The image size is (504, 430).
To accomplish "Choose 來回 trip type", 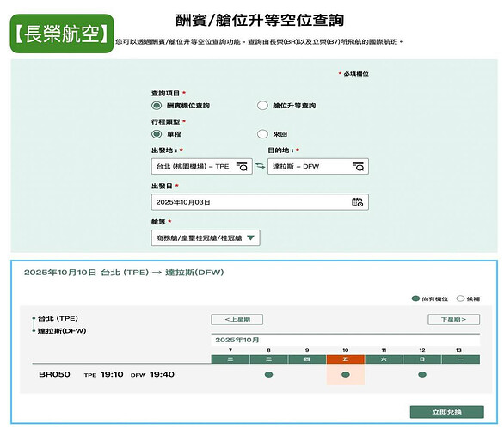I will click(262, 134).
